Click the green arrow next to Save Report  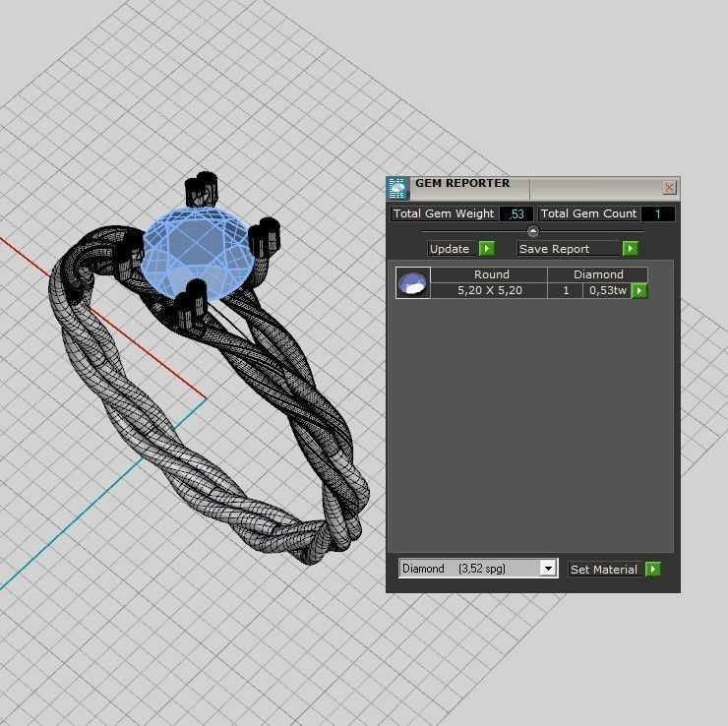coord(630,249)
